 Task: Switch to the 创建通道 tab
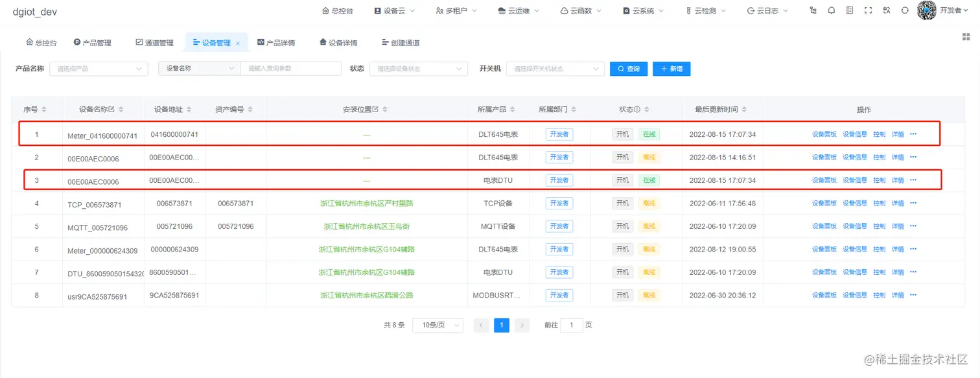point(401,43)
